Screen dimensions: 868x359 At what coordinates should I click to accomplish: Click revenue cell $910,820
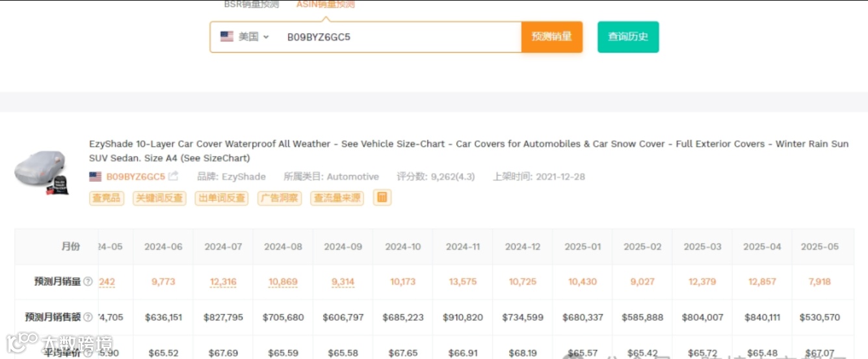462,317
